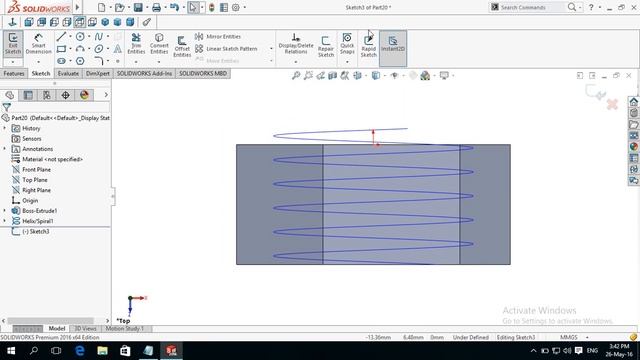Select the Spline tool
Viewport: 640px width, 360px height.
point(99,37)
